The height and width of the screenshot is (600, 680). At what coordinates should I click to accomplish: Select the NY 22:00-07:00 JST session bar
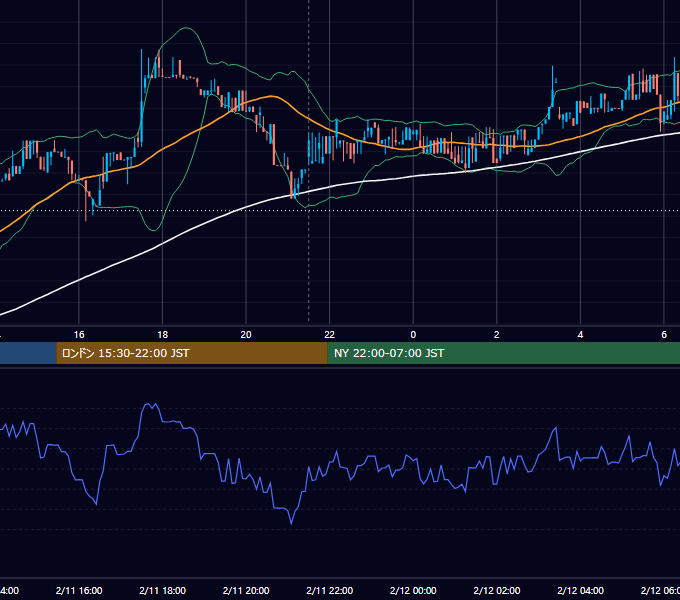(503, 353)
